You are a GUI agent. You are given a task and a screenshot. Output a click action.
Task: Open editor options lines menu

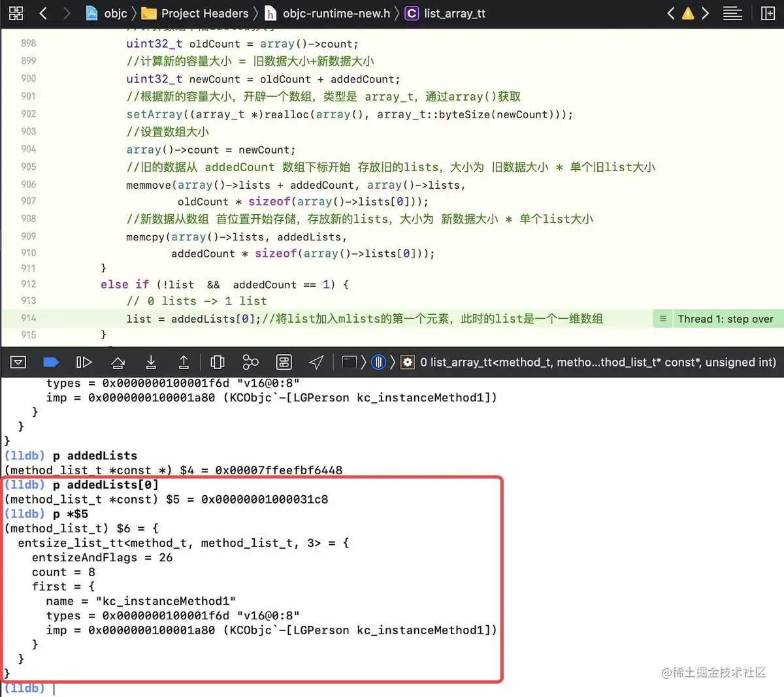(732, 13)
